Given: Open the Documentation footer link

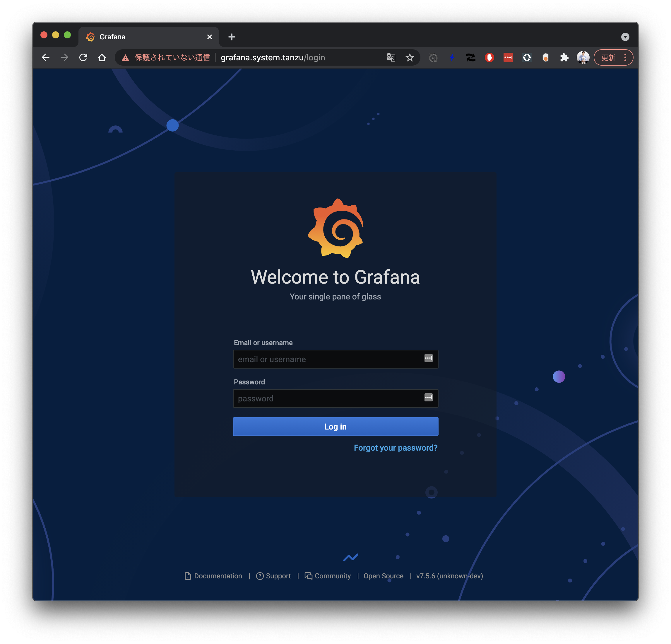Looking at the screenshot, I should pos(218,576).
